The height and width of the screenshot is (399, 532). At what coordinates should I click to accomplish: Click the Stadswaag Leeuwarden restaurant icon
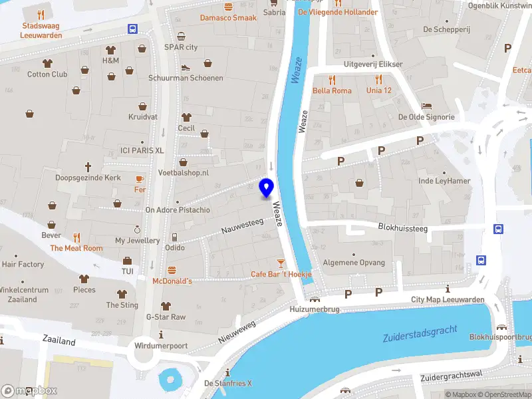tap(41, 15)
